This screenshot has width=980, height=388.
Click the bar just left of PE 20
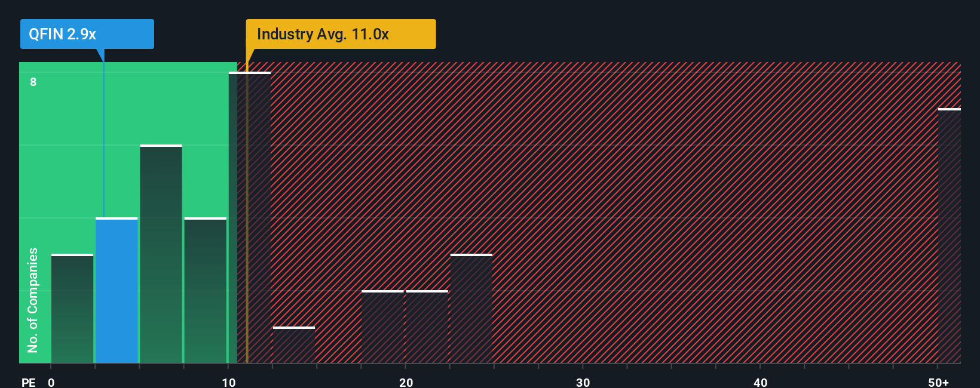pos(382,327)
